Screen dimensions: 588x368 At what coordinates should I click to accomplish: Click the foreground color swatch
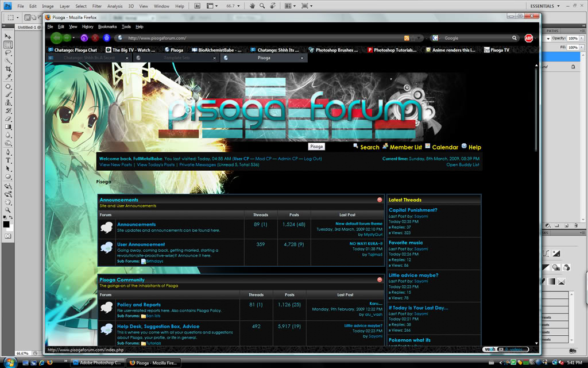(x=6, y=224)
